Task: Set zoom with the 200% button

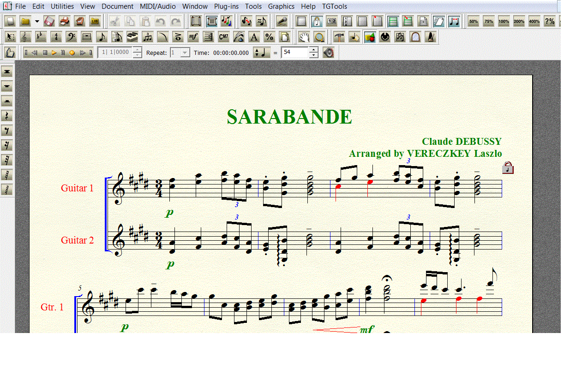Action: pos(519,21)
